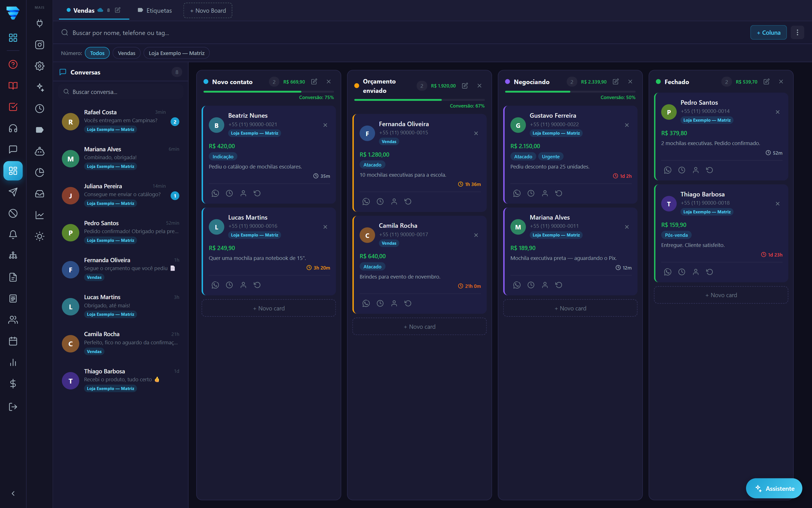This screenshot has width=812, height=508.
Task: Click the headphones support icon
Action: pyautogui.click(x=13, y=128)
